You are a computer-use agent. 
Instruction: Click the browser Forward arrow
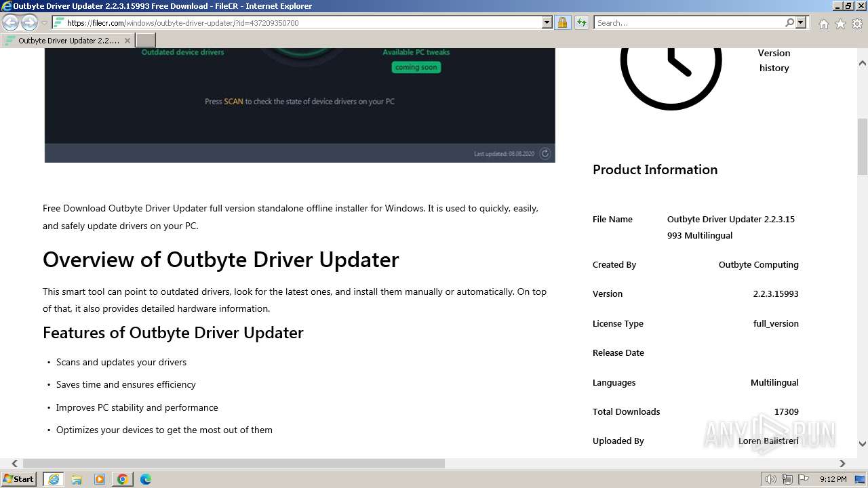point(29,23)
